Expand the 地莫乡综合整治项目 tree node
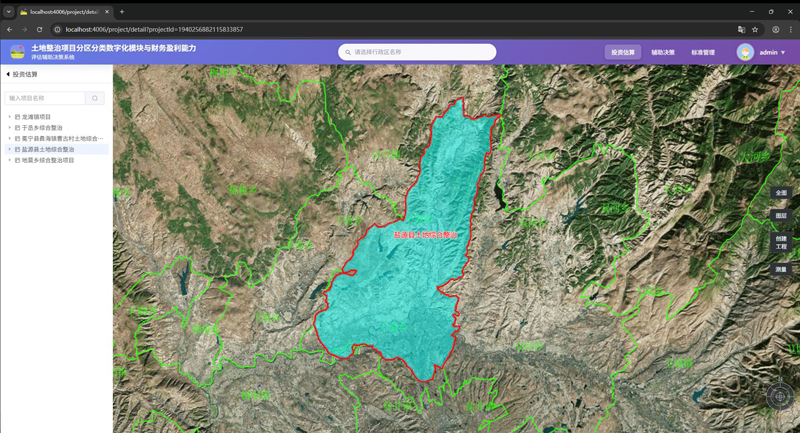800x433 pixels. tap(10, 160)
